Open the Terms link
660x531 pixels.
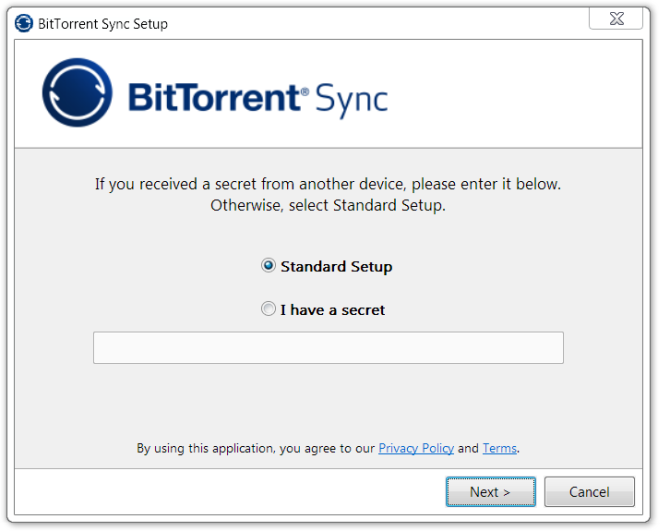(499, 449)
